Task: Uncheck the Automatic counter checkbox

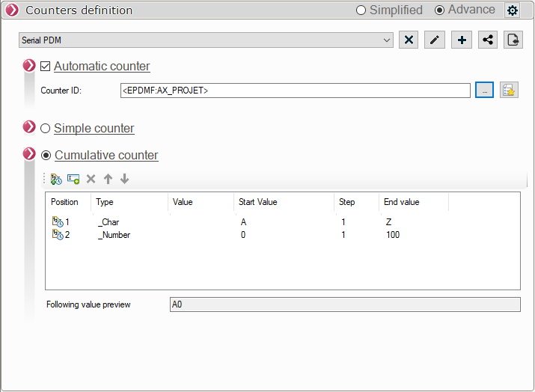Action: pyautogui.click(x=46, y=67)
